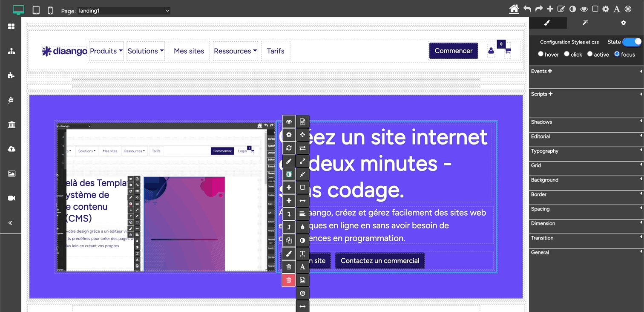Click the edit pencil-in-square icon in top toolbar
This screenshot has width=644, height=312.
561,9
